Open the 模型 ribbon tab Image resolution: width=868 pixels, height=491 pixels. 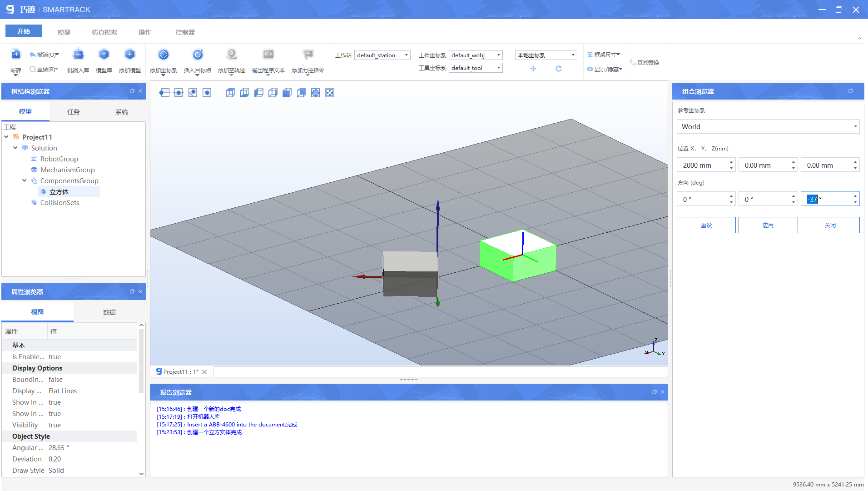[x=64, y=32]
